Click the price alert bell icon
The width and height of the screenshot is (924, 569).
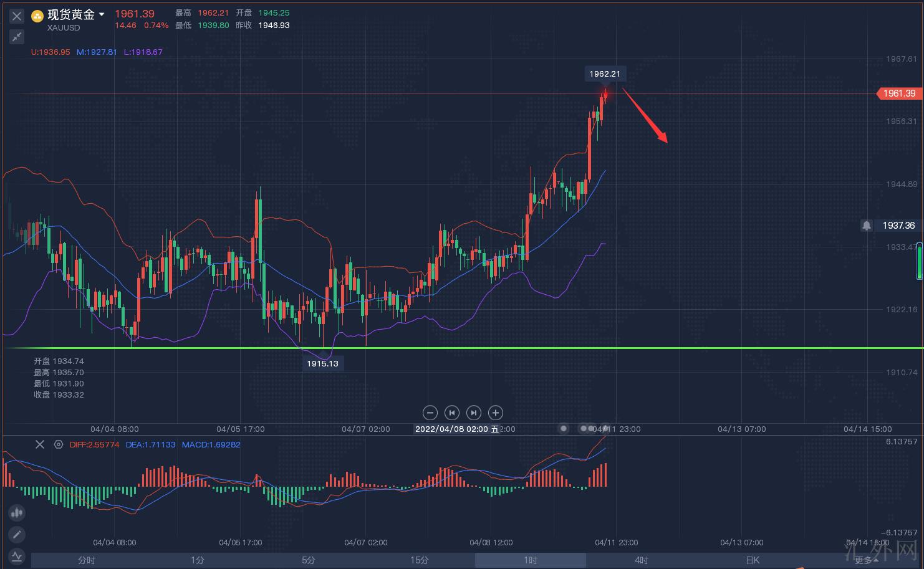click(x=867, y=226)
